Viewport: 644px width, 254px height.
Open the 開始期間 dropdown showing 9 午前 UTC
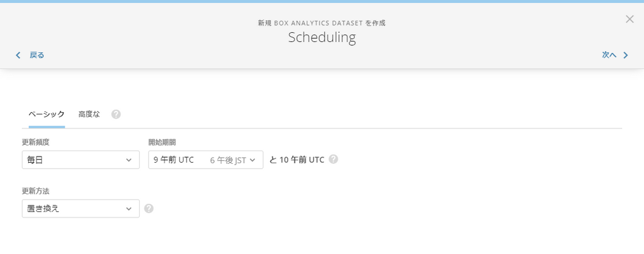coord(206,160)
